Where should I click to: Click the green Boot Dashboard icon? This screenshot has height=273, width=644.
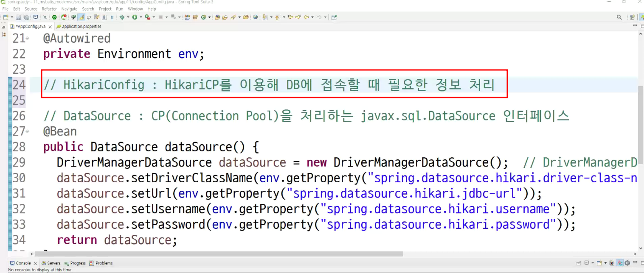coord(54,17)
